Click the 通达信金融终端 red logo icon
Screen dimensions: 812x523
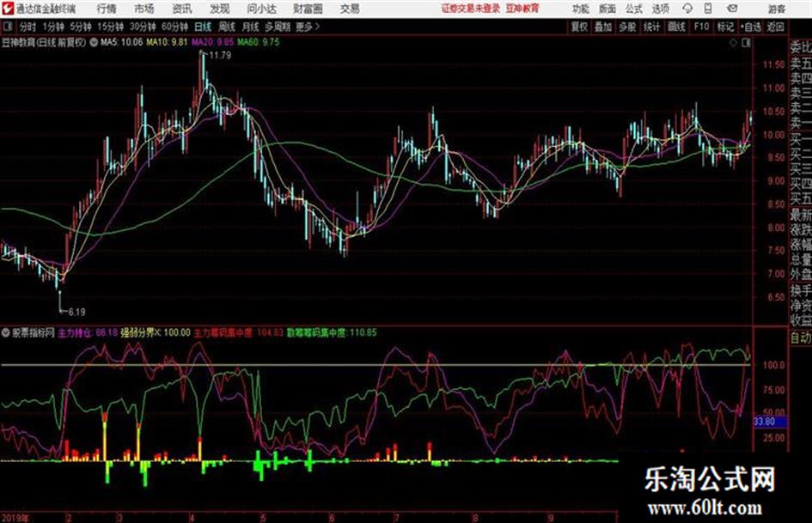[x=8, y=9]
